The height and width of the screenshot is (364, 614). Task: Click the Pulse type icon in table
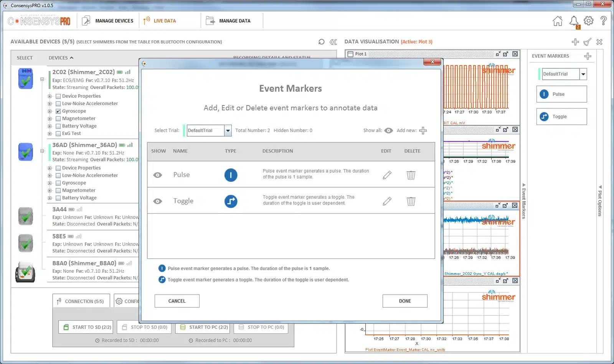coord(231,175)
